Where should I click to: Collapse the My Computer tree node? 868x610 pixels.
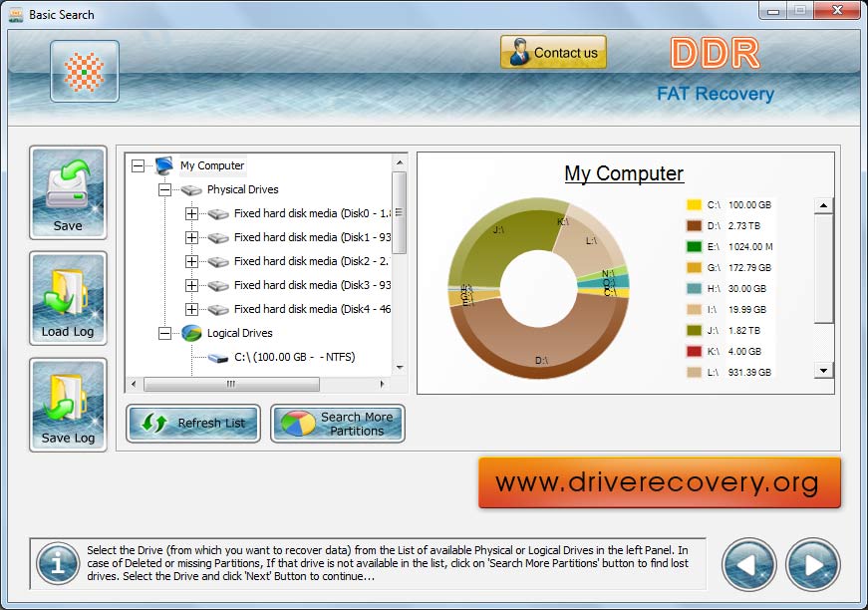point(138,165)
